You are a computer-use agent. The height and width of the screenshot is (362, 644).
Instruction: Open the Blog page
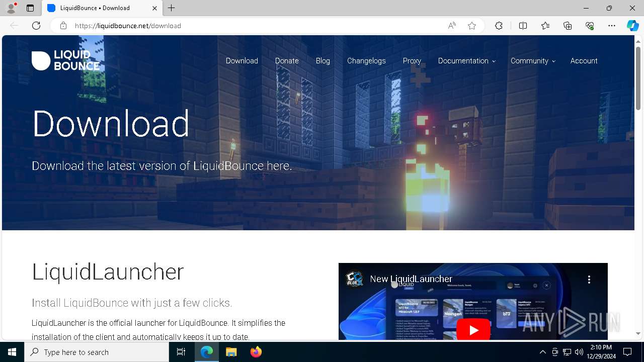323,61
